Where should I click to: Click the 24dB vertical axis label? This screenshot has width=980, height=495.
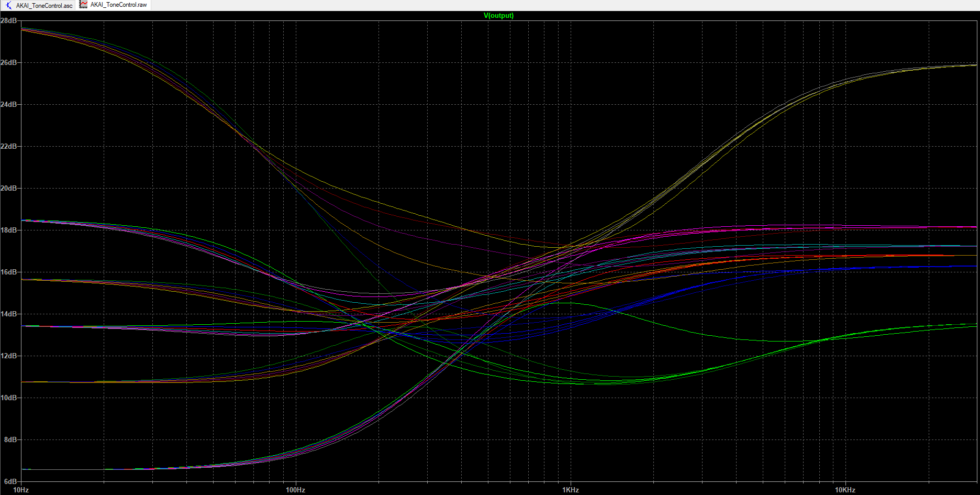point(8,104)
